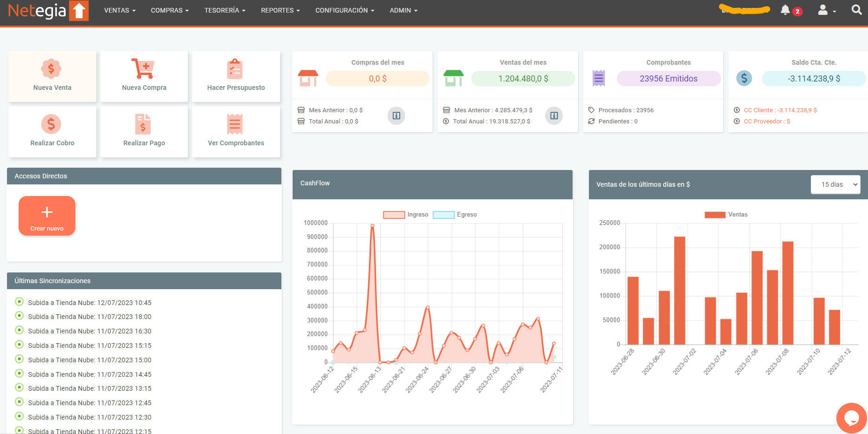Click sync entry 11/07/2023 14:45
This screenshot has width=868, height=434.
click(89, 374)
